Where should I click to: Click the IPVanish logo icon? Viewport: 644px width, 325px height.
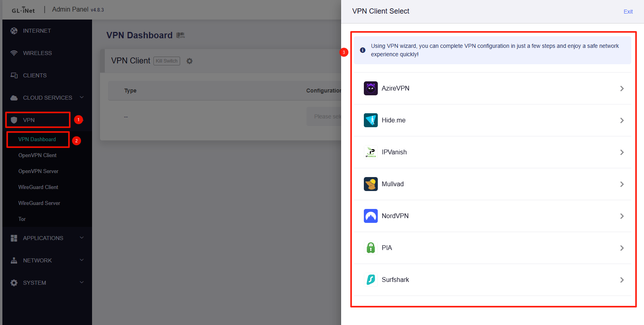coord(371,152)
